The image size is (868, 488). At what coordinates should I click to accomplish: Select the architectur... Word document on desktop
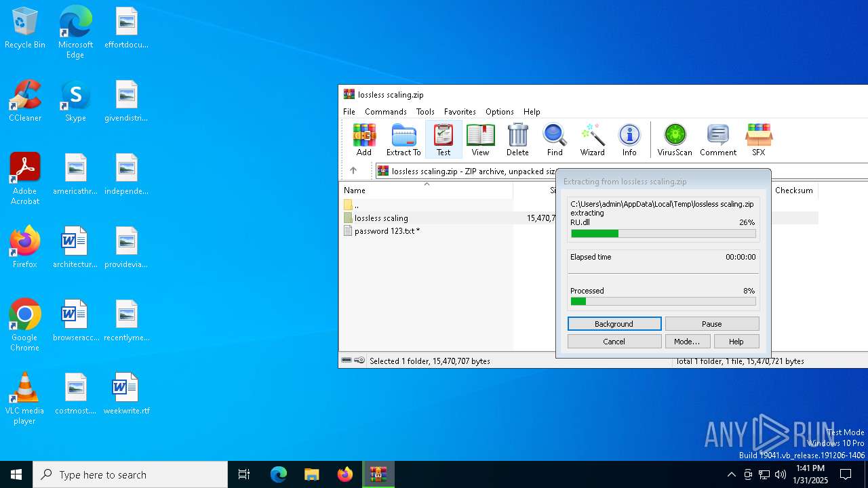click(x=75, y=247)
